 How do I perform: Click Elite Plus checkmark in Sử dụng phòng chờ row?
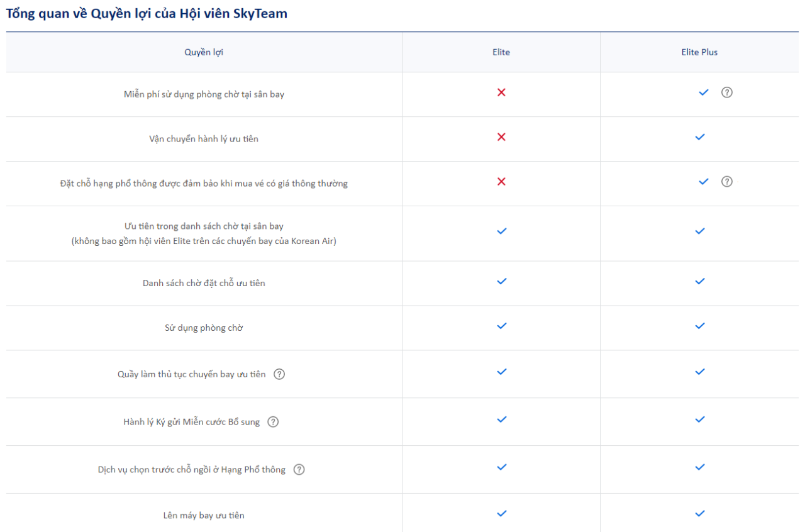click(x=700, y=326)
